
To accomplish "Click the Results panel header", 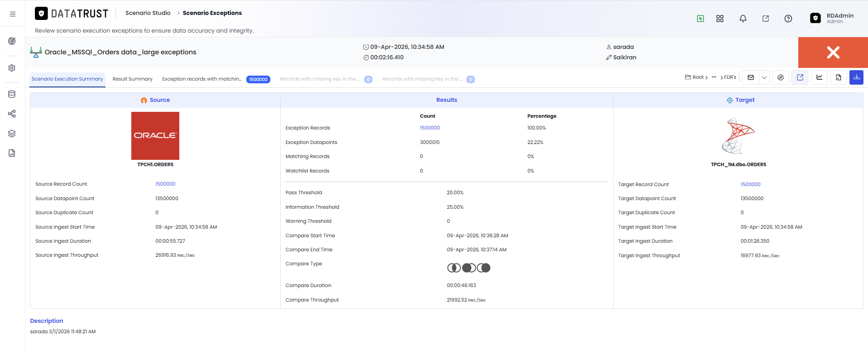I will pyautogui.click(x=447, y=101).
